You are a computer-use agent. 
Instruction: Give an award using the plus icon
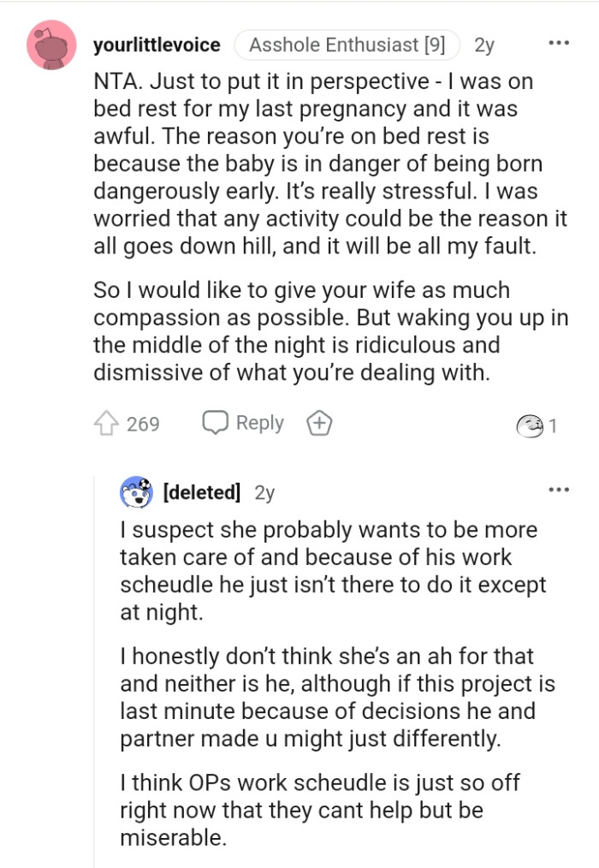pos(319,423)
